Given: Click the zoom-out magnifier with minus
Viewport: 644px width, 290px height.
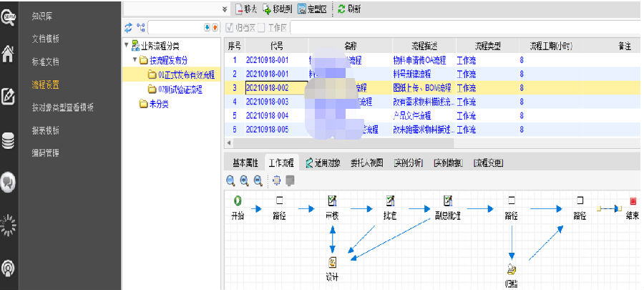Looking at the screenshot, I should point(258,180).
